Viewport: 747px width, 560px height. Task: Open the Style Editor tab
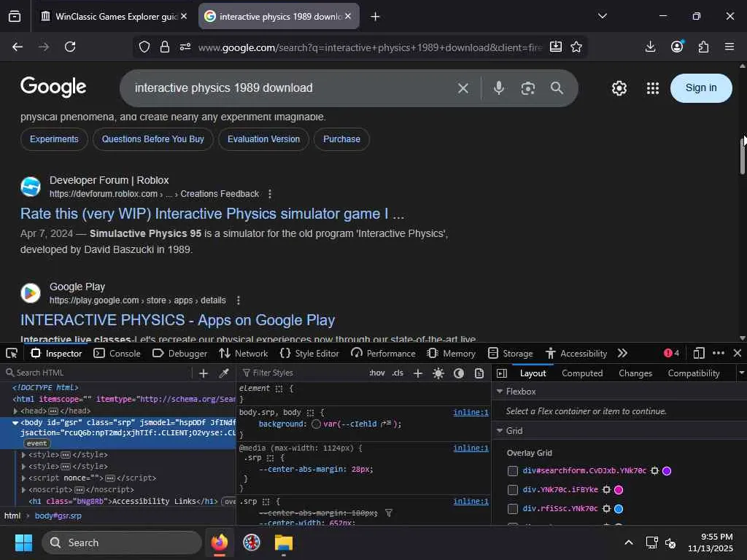[309, 354]
